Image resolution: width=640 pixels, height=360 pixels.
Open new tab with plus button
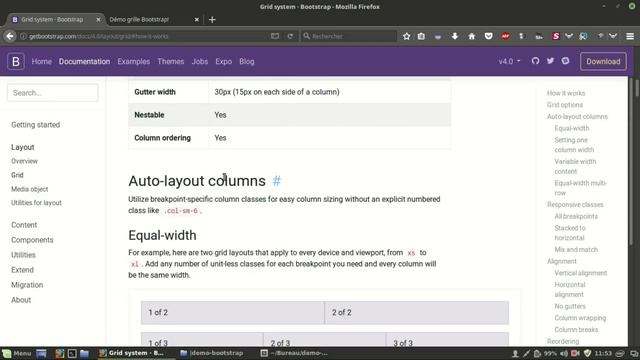pos(212,20)
